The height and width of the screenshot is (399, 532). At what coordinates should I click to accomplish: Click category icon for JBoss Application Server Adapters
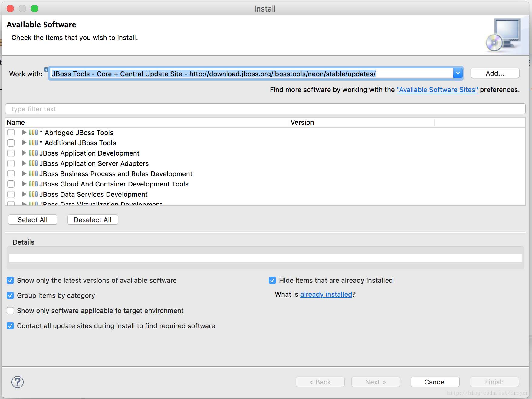pos(33,163)
